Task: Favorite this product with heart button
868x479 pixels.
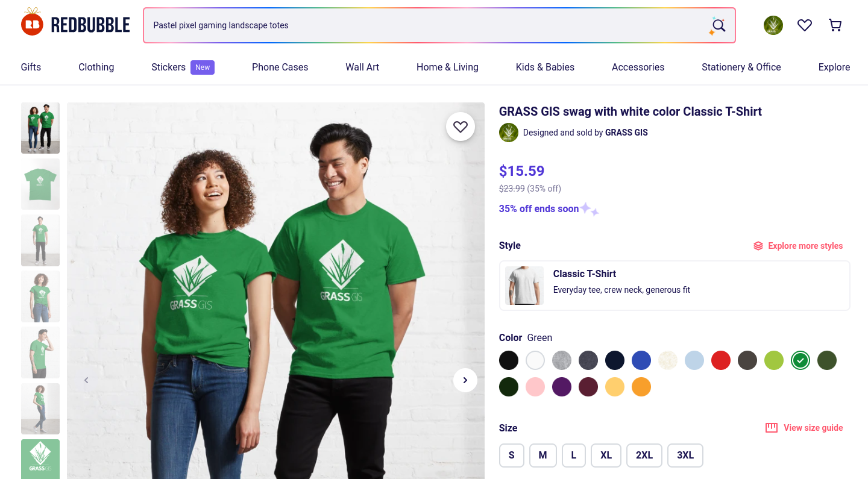Action: (461, 127)
